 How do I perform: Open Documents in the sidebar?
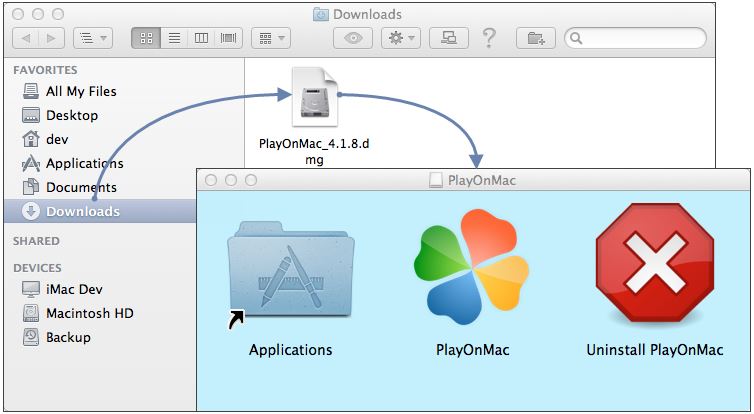coord(100,187)
